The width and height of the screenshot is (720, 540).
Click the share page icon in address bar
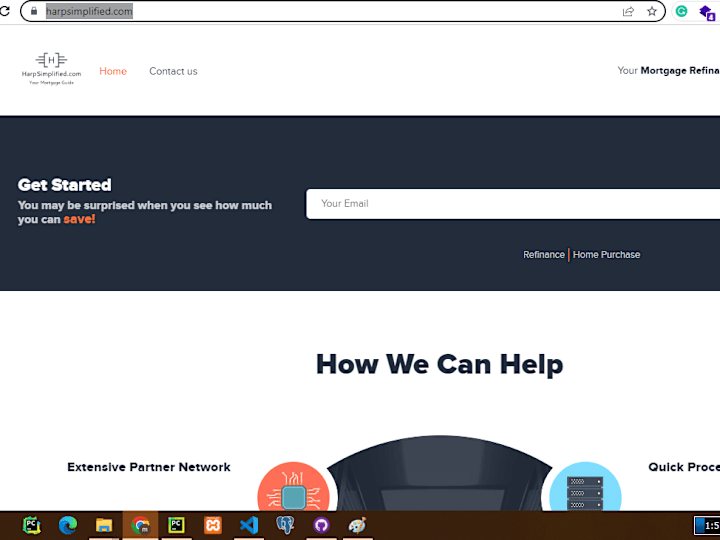(x=628, y=11)
